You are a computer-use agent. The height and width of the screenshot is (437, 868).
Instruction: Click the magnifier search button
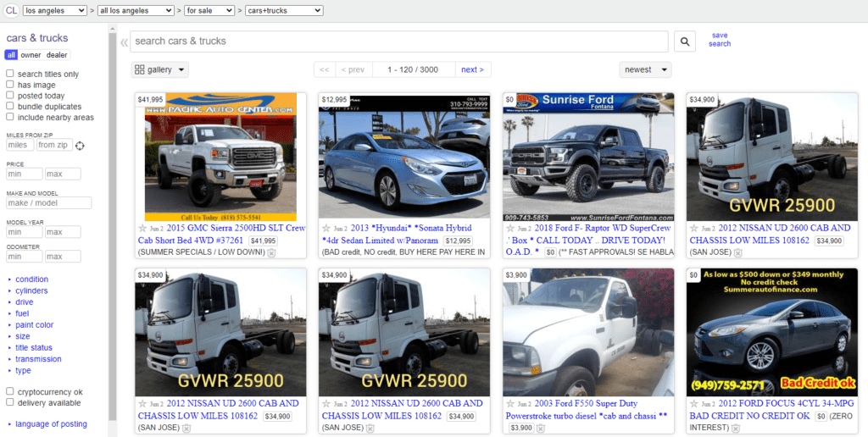[685, 41]
